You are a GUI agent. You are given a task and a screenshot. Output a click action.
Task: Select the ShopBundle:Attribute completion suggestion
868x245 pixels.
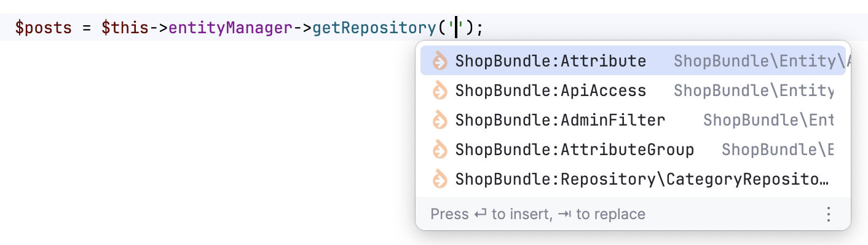[633, 61]
